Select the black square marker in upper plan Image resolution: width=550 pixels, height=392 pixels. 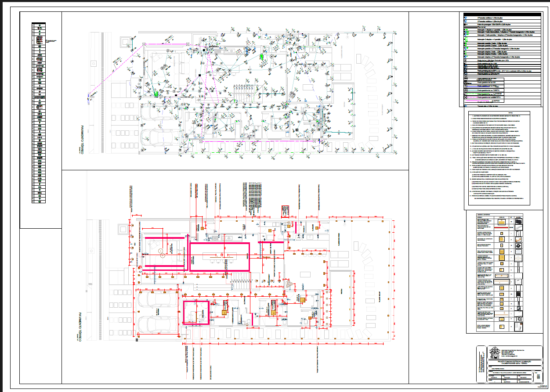click(200, 76)
